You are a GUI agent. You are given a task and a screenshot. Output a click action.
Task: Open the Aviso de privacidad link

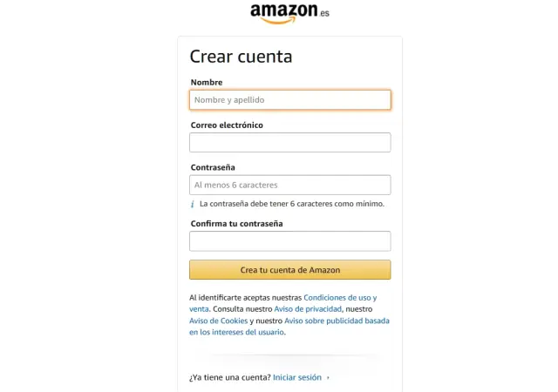pos(308,309)
